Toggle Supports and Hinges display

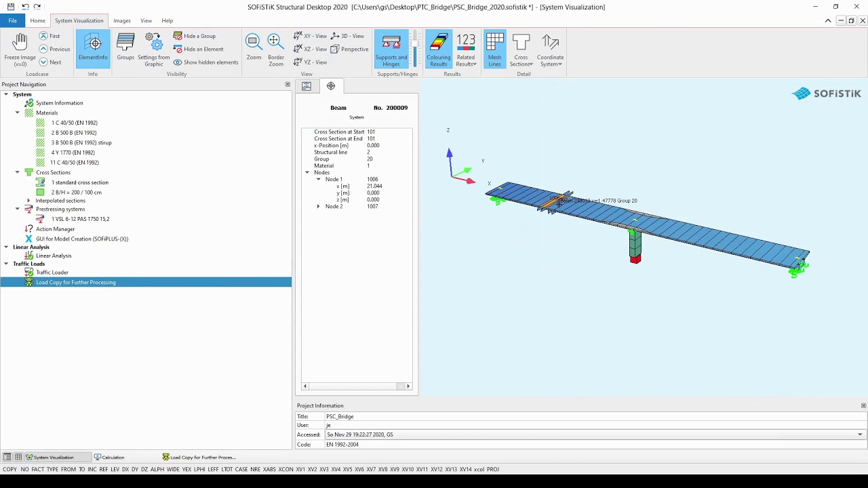pos(391,48)
